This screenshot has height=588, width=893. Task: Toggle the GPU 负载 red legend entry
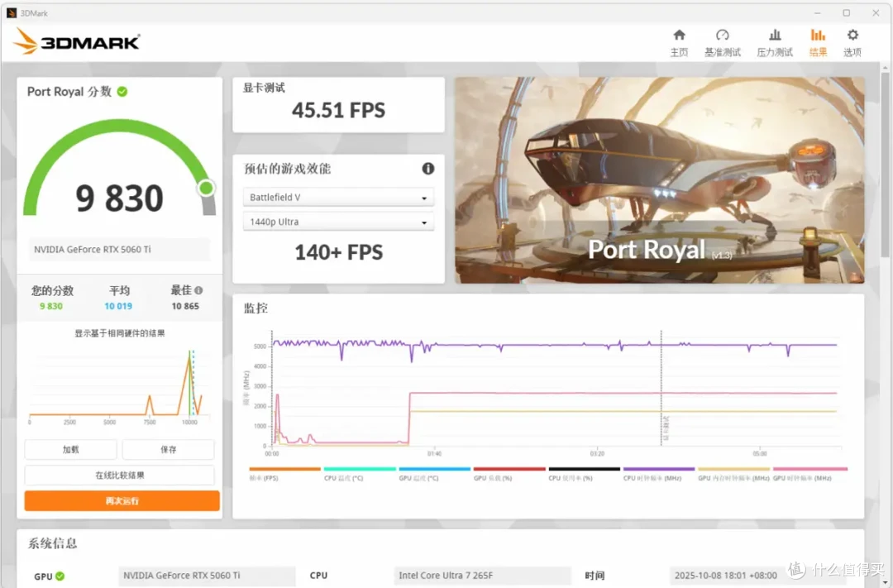pyautogui.click(x=509, y=474)
